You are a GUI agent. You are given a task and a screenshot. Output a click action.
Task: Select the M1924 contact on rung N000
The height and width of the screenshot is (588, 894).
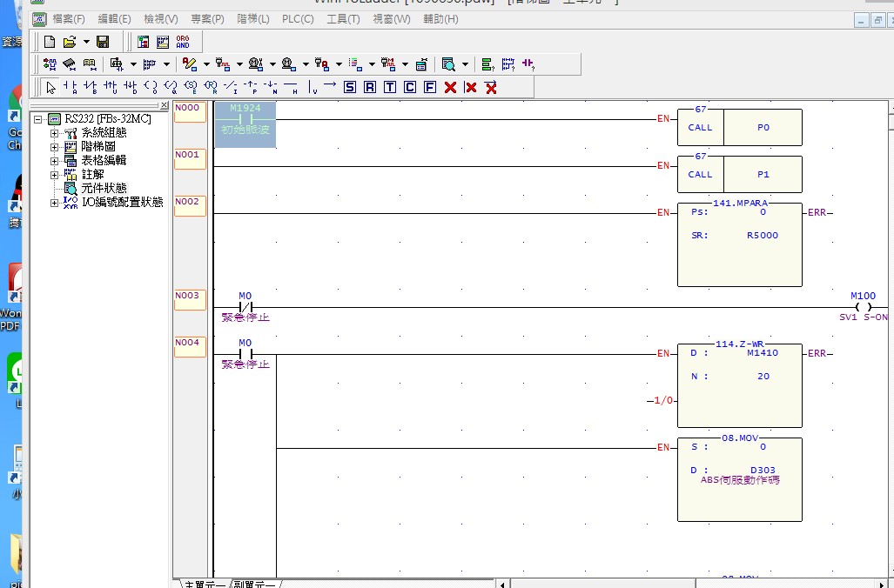pos(245,119)
